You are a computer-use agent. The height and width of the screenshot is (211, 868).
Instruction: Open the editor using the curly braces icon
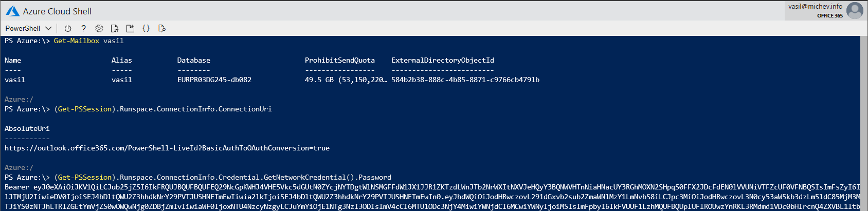click(x=146, y=28)
